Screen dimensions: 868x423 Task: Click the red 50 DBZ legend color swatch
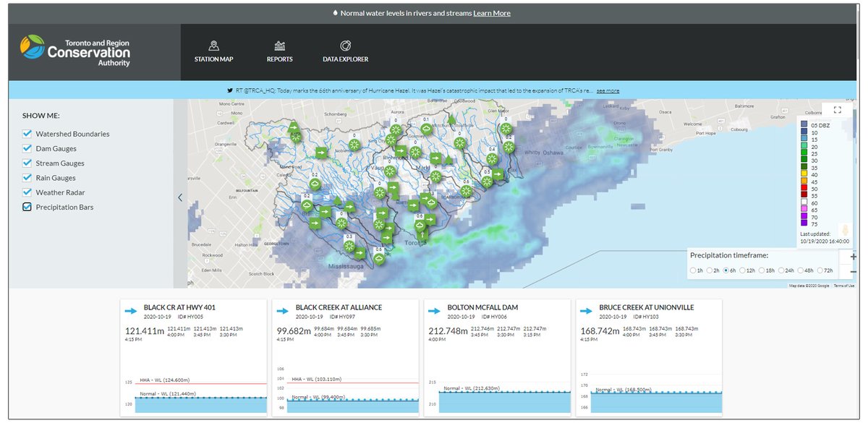coord(803,187)
